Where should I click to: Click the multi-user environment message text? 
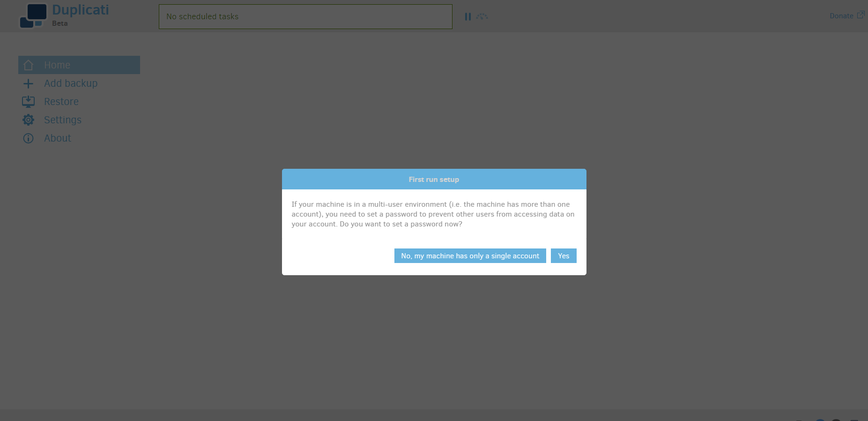tap(433, 214)
